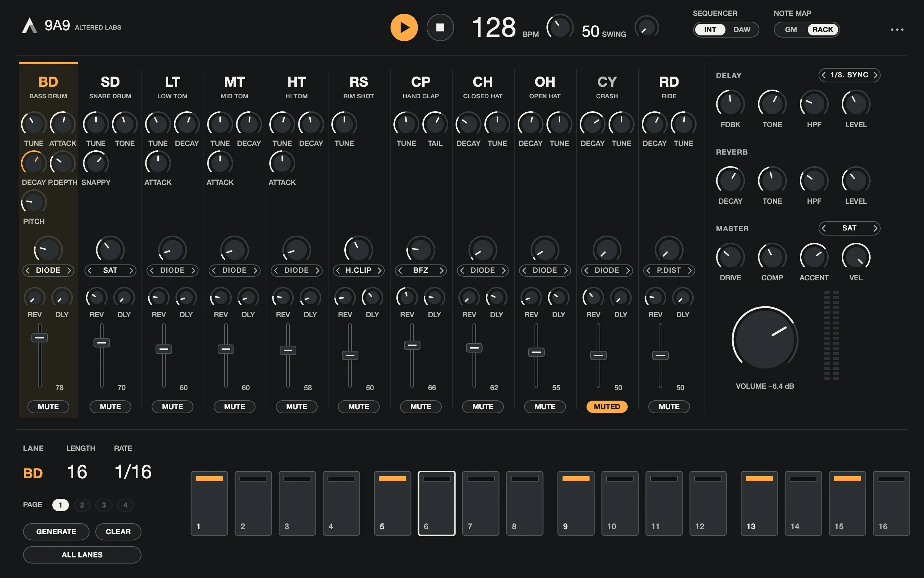Click the Swing amount knob
This screenshot has height=578, width=924.
coord(647,28)
